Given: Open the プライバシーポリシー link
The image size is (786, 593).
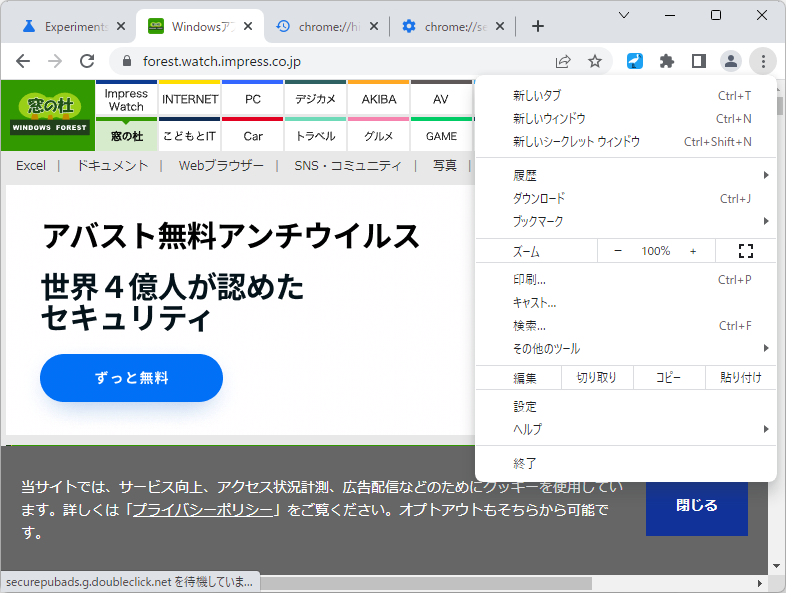Looking at the screenshot, I should tap(203, 510).
